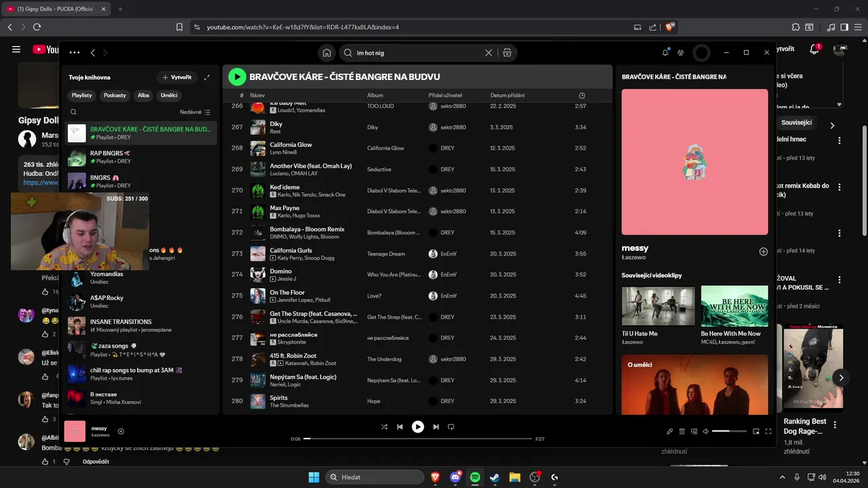Open the lyrics microphone icon
Viewport: 868px width, 488px height.
(x=669, y=431)
